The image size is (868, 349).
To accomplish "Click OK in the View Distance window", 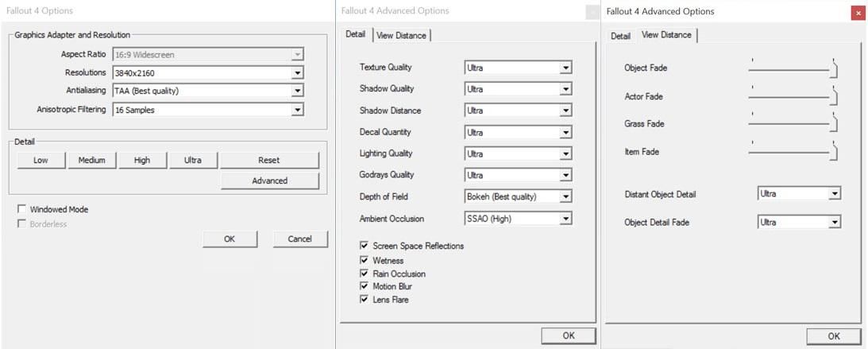I will tap(834, 336).
